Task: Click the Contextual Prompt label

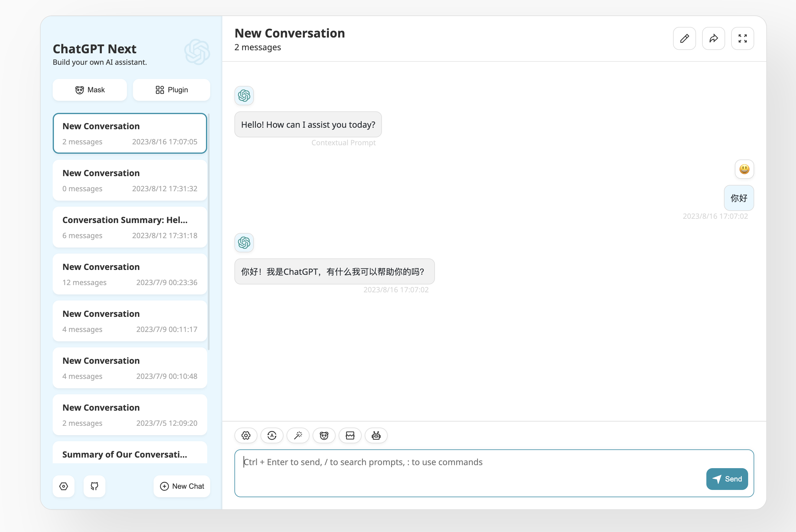Action: click(x=343, y=143)
